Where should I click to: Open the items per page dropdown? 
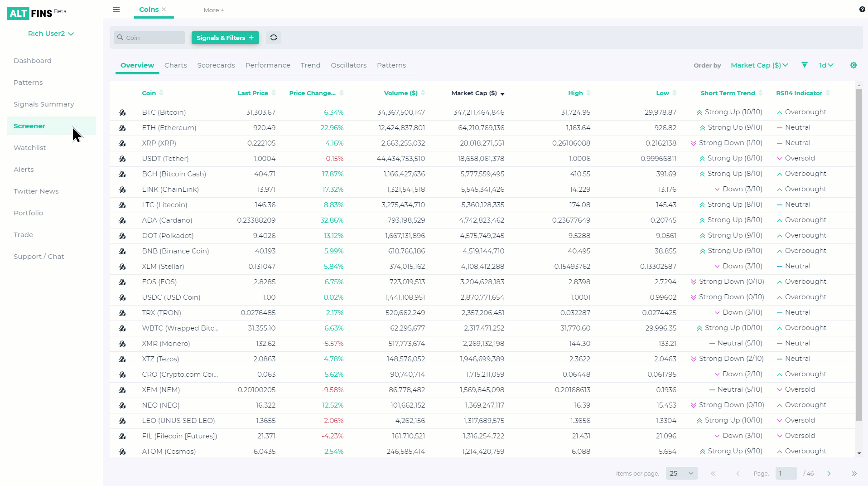tap(681, 473)
